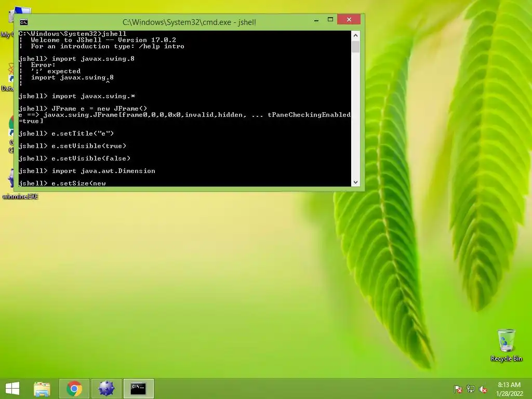Open the network status tray icon
Image resolution: width=532 pixels, height=399 pixels.
point(471,389)
